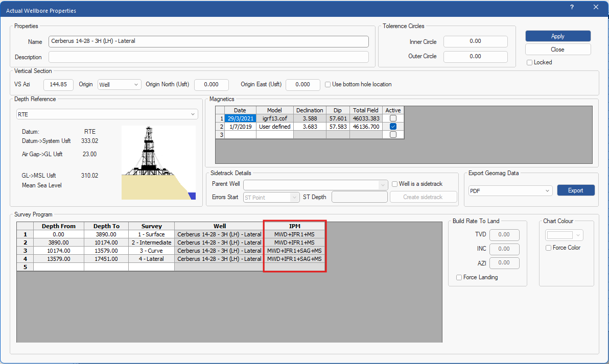609x364 pixels.
Task: Click the Close button
Action: (x=557, y=50)
